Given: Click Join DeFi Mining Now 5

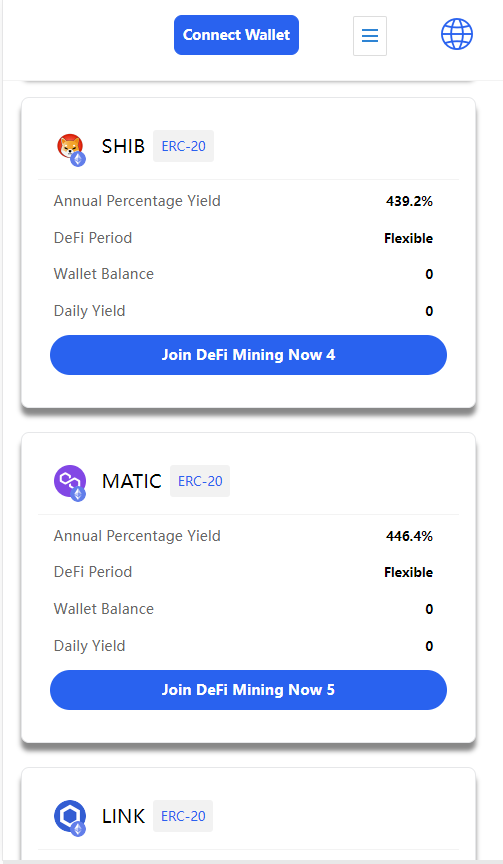Looking at the screenshot, I should click(248, 690).
